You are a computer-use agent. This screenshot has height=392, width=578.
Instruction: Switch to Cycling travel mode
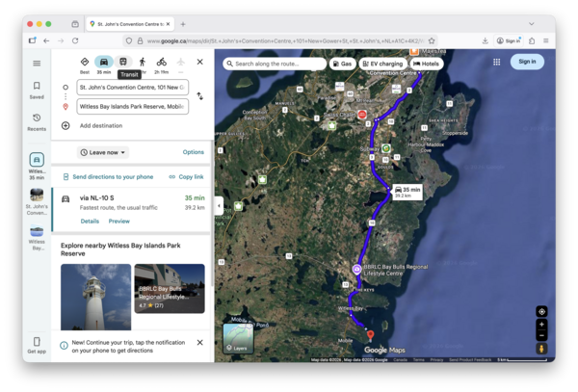point(161,62)
